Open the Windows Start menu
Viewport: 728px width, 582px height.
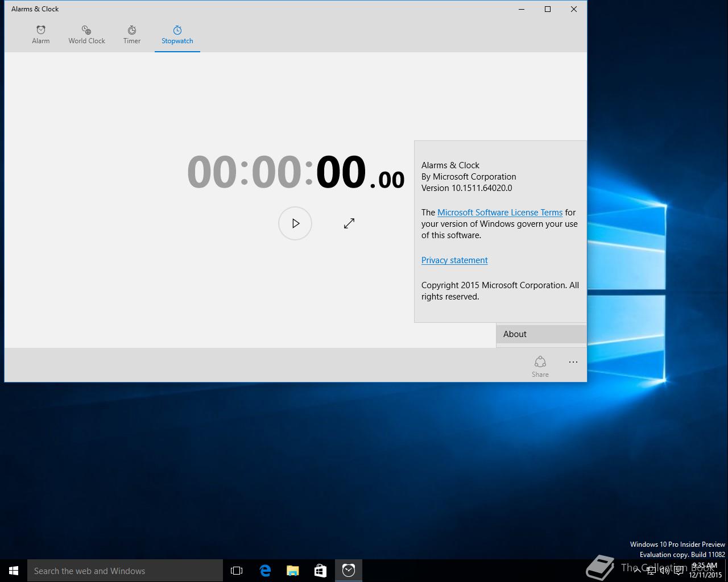pyautogui.click(x=14, y=571)
